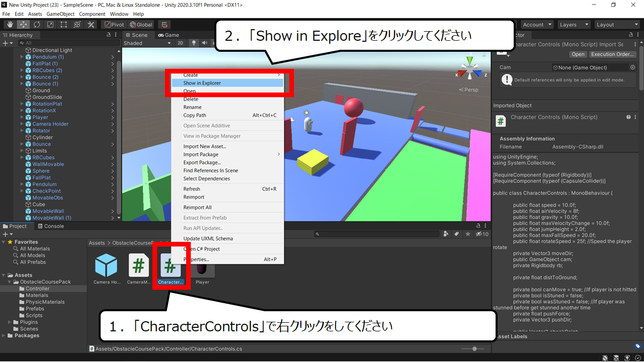Image resolution: width=644 pixels, height=362 pixels.
Task: Toggle Global/Local handle rotation
Action: tap(141, 24)
